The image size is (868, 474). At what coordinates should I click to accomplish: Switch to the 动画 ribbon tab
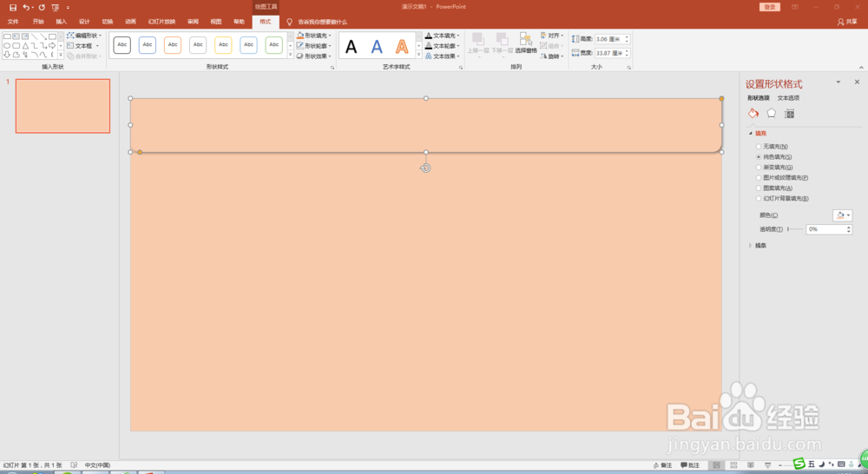click(131, 22)
